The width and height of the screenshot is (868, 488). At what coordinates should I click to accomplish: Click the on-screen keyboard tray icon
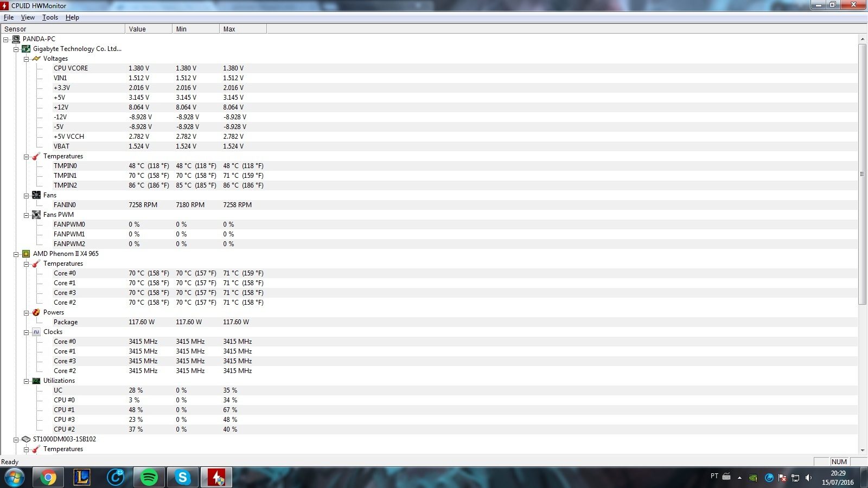pyautogui.click(x=726, y=477)
